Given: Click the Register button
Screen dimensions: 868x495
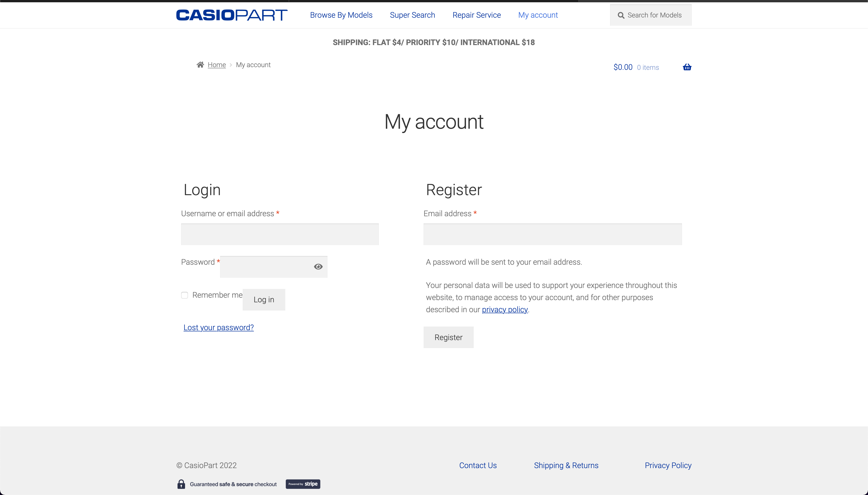Looking at the screenshot, I should [448, 337].
